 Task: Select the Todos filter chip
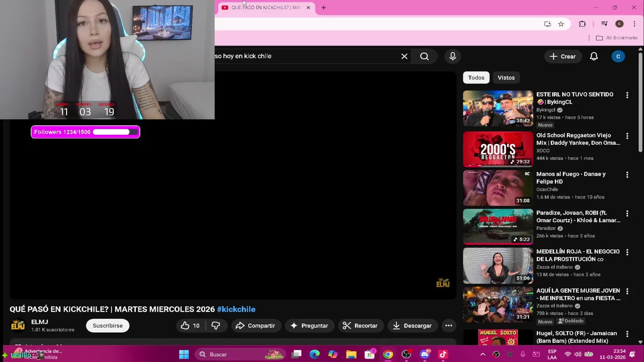(476, 77)
